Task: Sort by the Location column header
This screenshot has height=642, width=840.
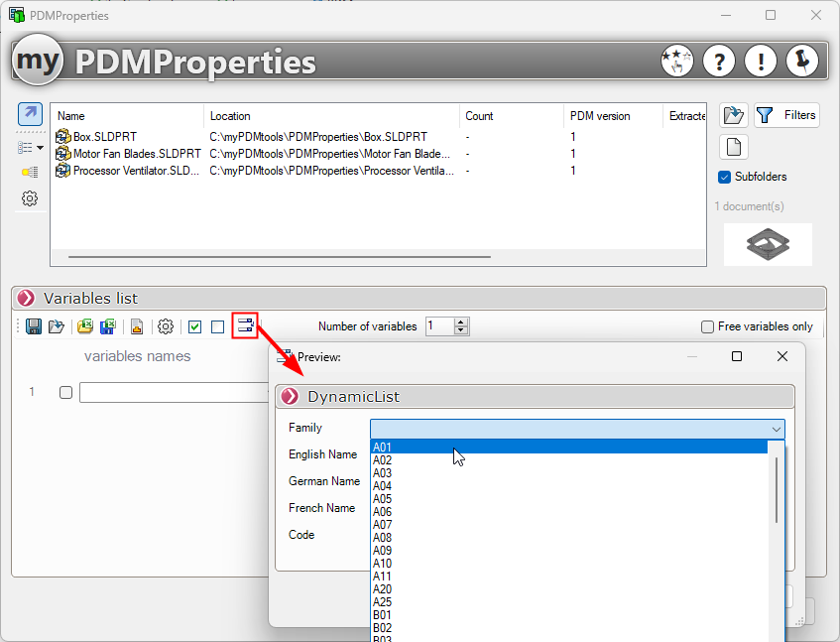Action: (x=331, y=116)
